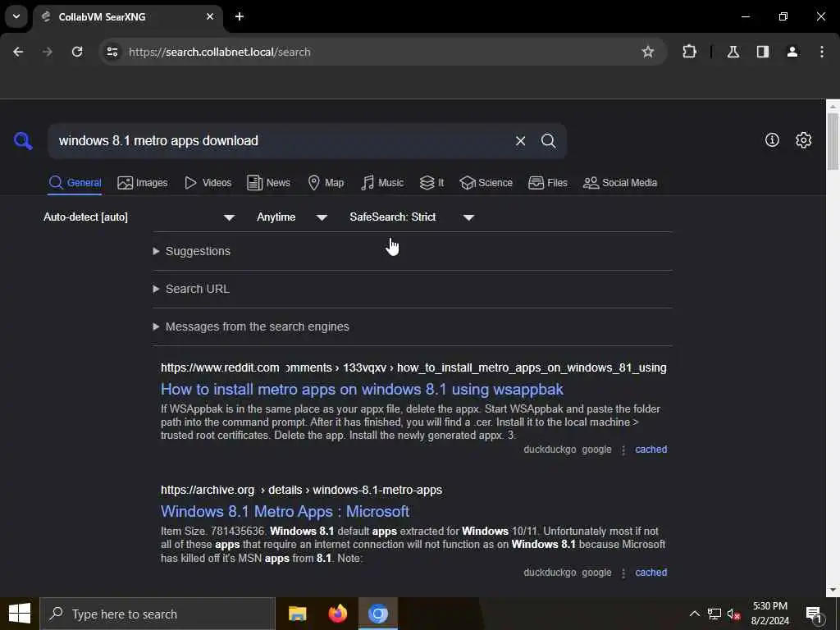Go forward to the next page
Image resolution: width=840 pixels, height=630 pixels.
48,52
